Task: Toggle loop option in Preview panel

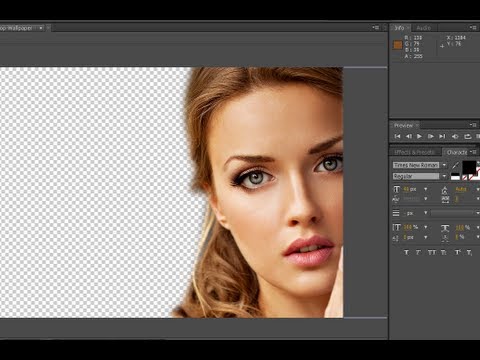Action: click(x=468, y=136)
